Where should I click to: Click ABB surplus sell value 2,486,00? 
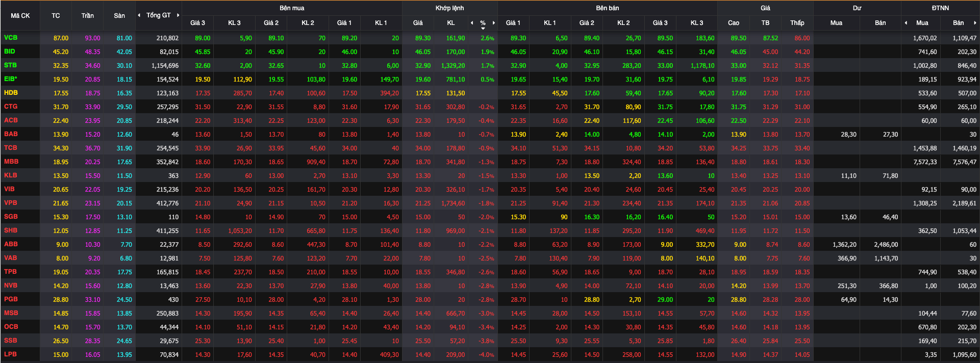point(886,245)
